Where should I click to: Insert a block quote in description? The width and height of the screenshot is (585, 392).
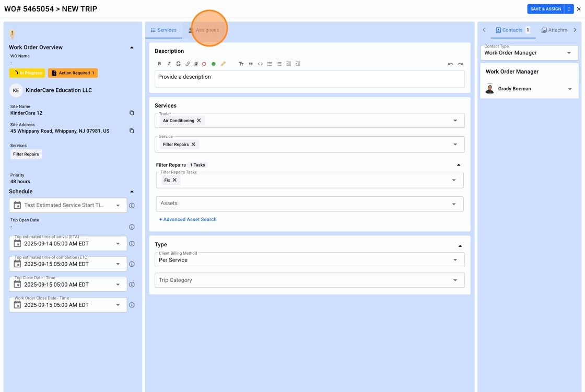click(x=251, y=64)
